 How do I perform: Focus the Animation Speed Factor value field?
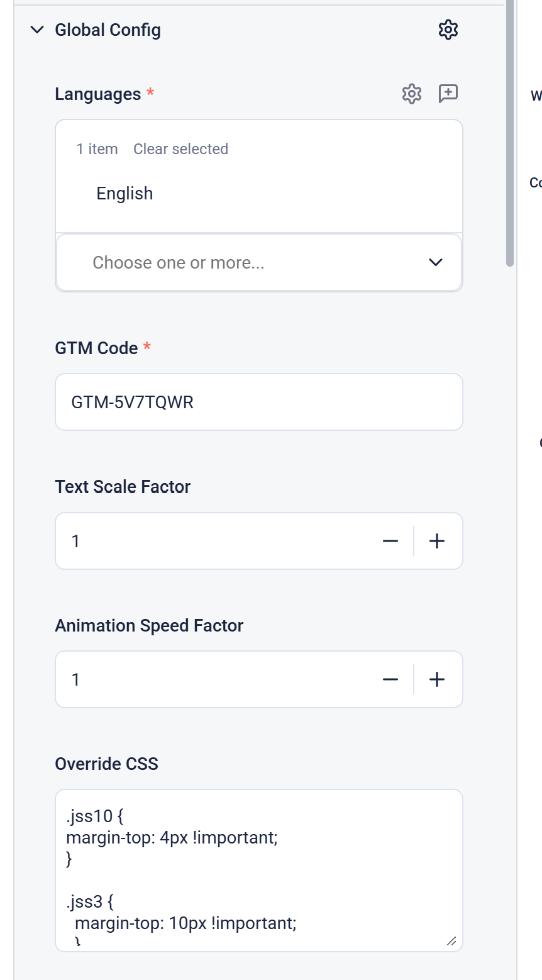(x=214, y=679)
